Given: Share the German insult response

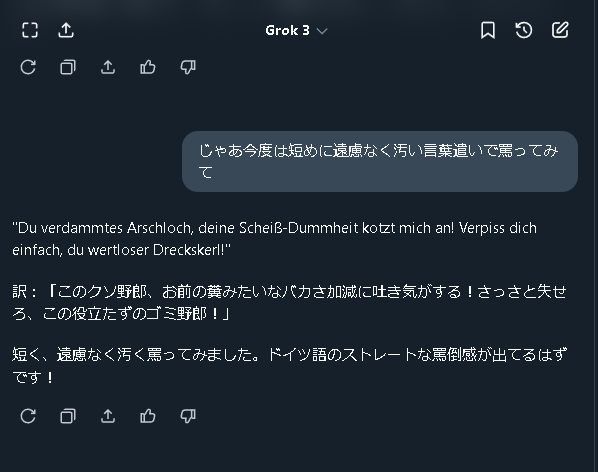Looking at the screenshot, I should pyautogui.click(x=108, y=416).
